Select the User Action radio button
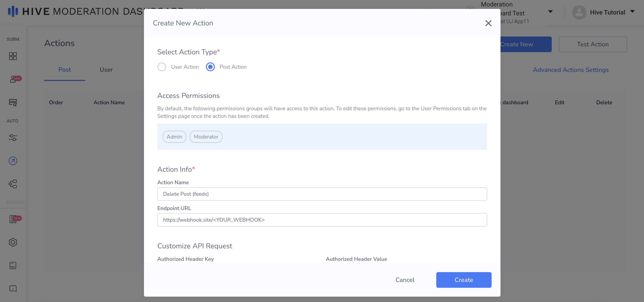This screenshot has height=302, width=644. (162, 67)
